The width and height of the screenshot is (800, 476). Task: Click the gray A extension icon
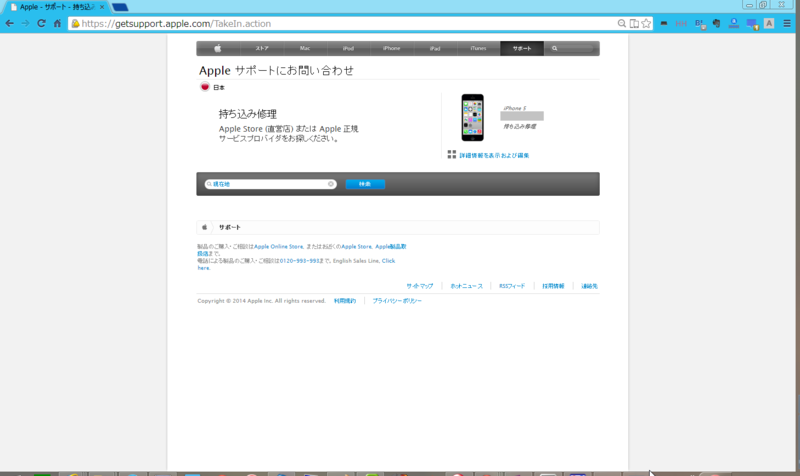coord(769,23)
